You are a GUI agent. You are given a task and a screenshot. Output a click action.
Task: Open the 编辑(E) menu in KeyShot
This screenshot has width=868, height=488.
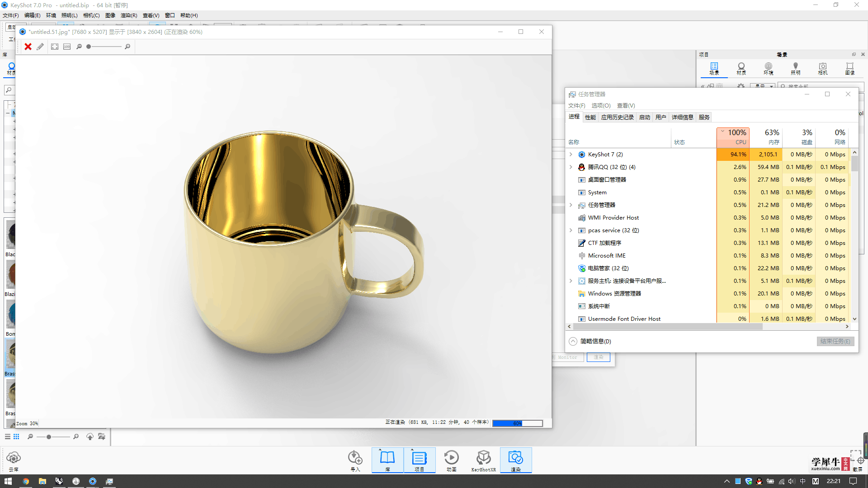point(32,15)
